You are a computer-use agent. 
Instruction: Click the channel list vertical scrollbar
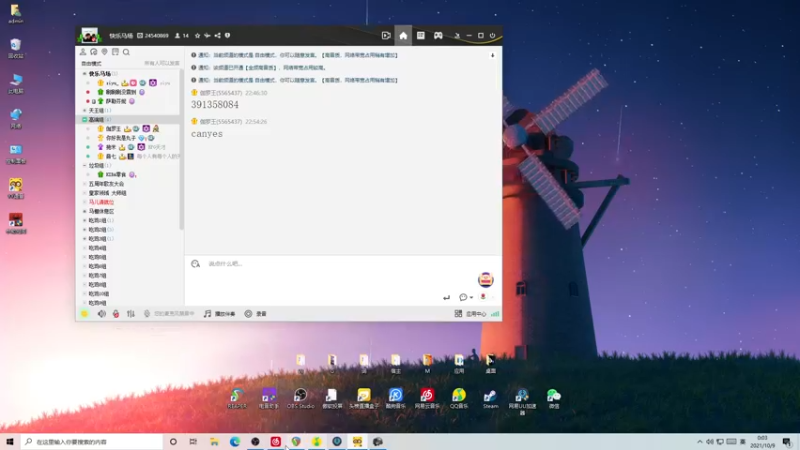click(x=181, y=150)
